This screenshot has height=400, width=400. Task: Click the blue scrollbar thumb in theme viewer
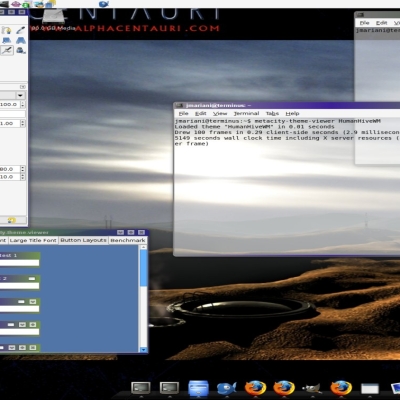point(143,268)
